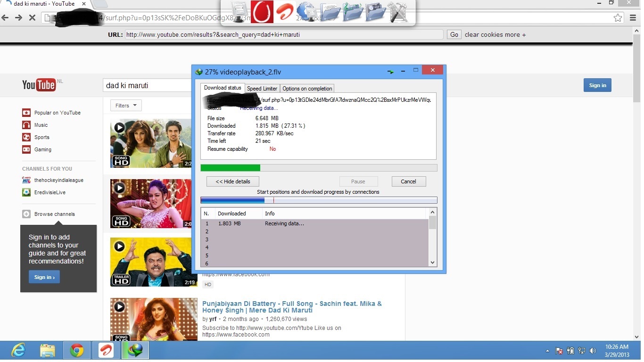Open the trailer thumbnail with 2:19 duration
Image resolution: width=644 pixels, height=362 pixels.
(154, 262)
